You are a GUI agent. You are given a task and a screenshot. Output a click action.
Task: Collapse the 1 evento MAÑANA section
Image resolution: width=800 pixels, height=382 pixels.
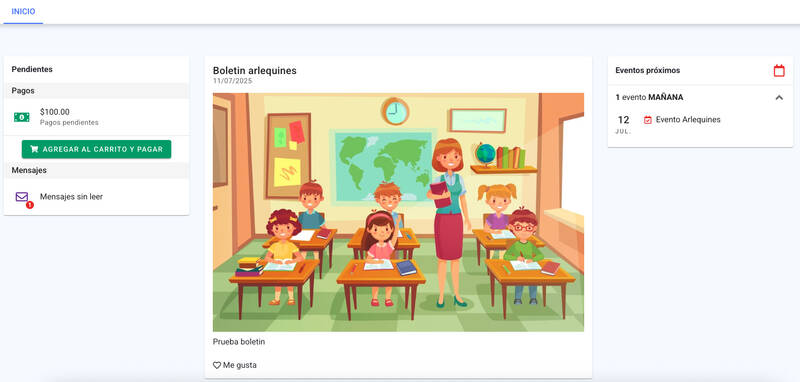(779, 97)
